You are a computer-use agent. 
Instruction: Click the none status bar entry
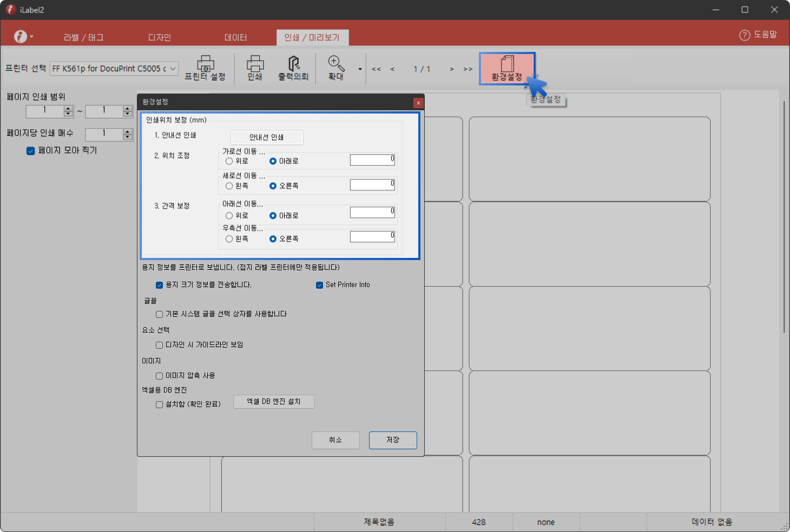click(x=546, y=522)
